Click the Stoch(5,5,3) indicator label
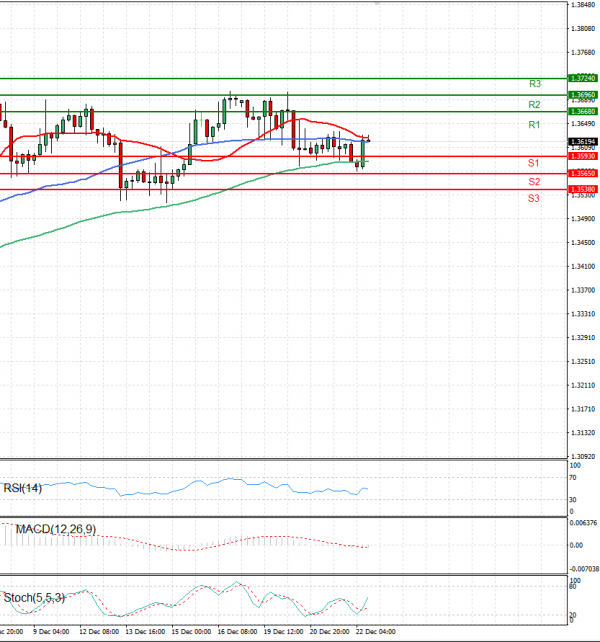Screen dimensions: 600x642 tap(34, 598)
